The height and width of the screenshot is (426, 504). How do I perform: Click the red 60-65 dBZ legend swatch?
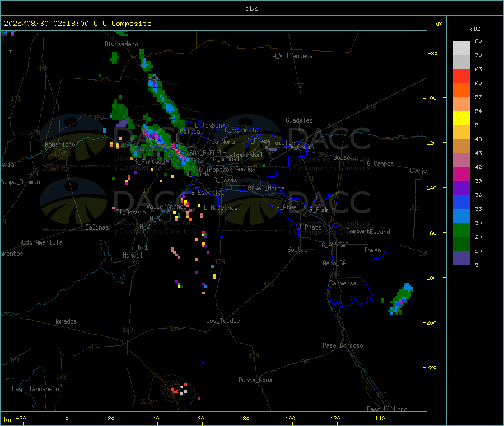[x=461, y=76]
